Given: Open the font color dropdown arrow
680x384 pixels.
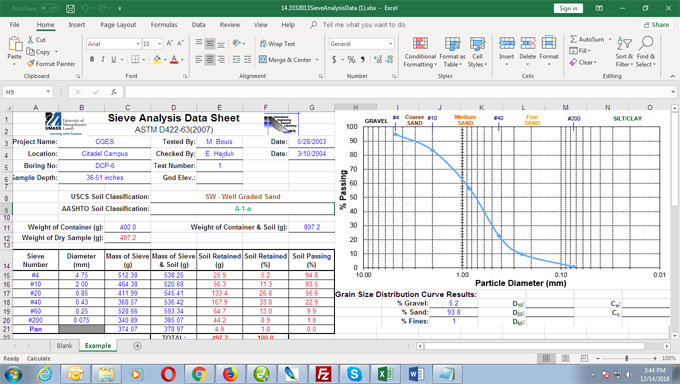Looking at the screenshot, I should (182, 60).
